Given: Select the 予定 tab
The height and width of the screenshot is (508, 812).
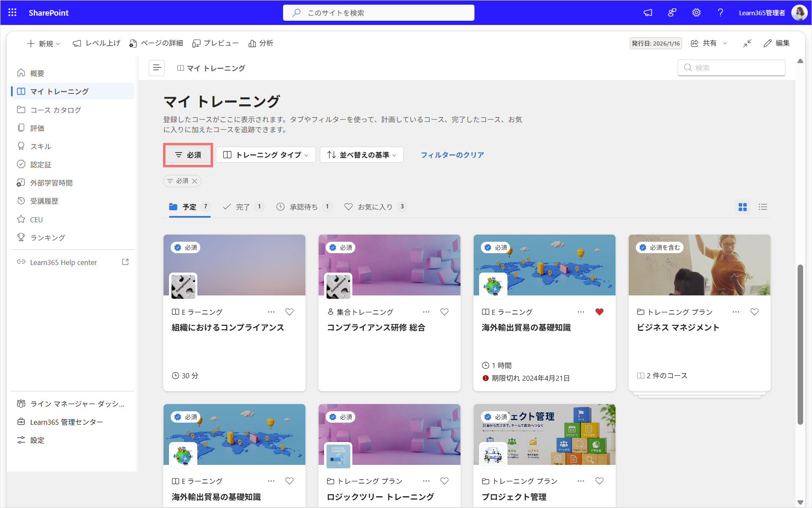Looking at the screenshot, I should pyautogui.click(x=190, y=207).
